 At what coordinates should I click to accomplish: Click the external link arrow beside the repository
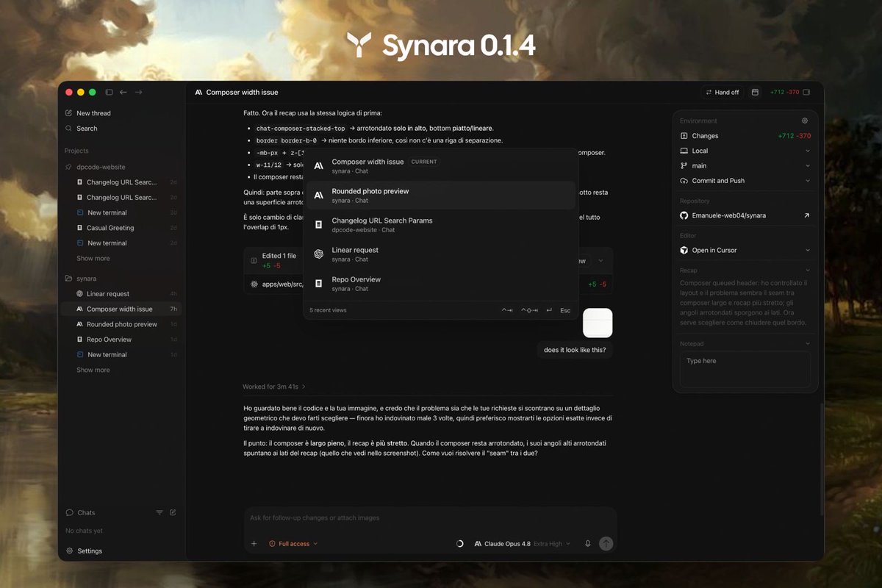pyautogui.click(x=806, y=215)
